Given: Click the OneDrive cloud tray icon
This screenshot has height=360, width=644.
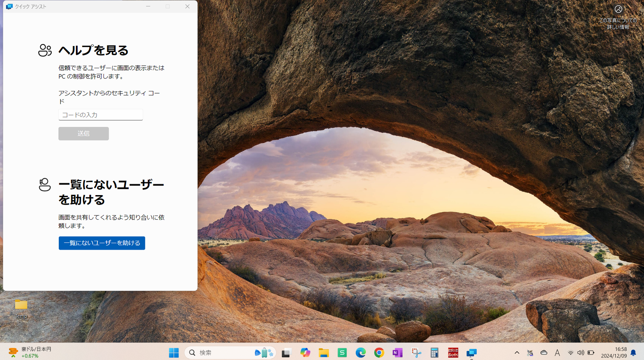Looking at the screenshot, I should [544, 353].
